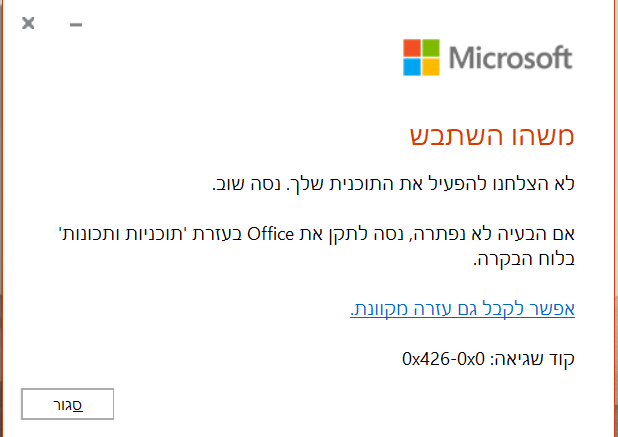Viewport: 618px width, 437px height.
Task: Click the phrase נסה לתקן את
Action: (354, 234)
